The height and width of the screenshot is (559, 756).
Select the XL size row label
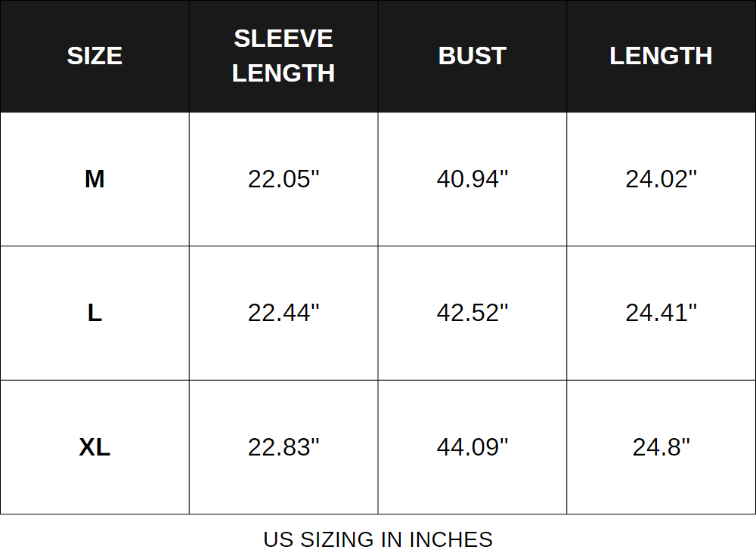click(x=94, y=447)
